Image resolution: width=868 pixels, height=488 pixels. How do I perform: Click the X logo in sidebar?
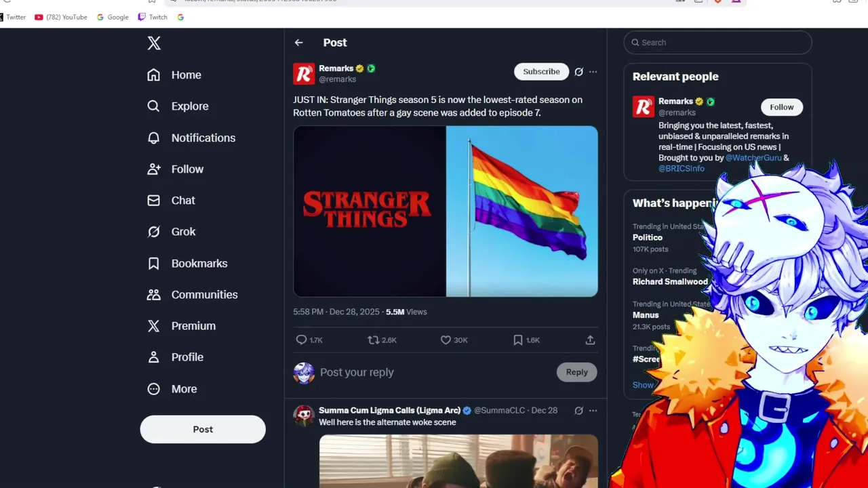(154, 43)
